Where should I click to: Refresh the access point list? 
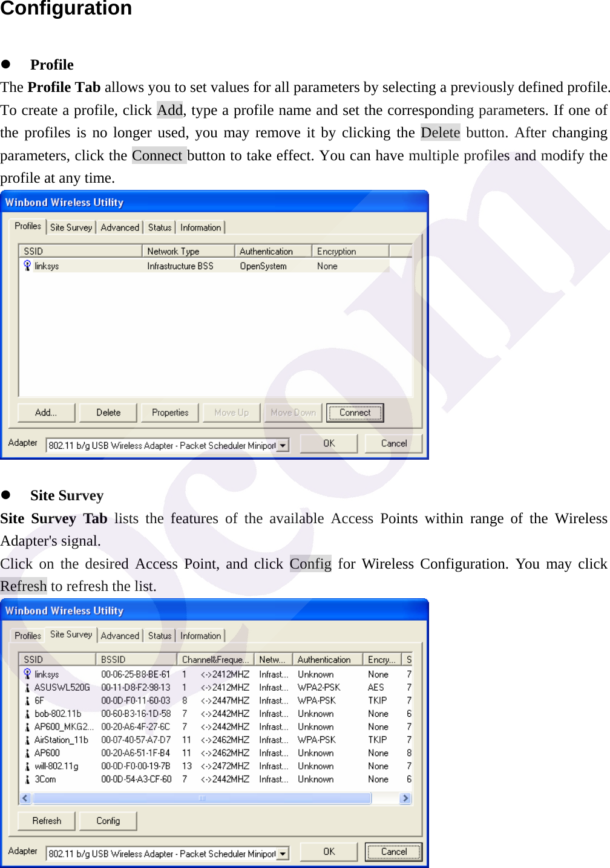45,821
